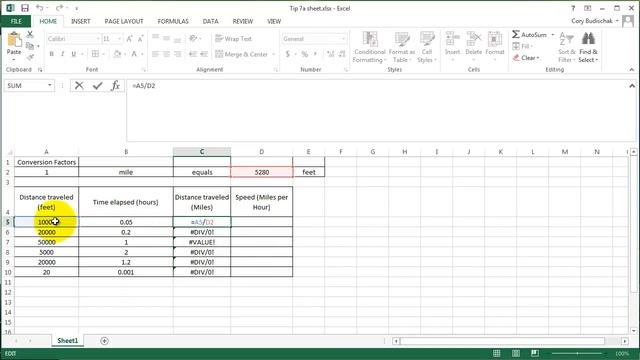Viewport: 640px width, 360px height.
Task: Collapse the ribbon arrow
Action: (632, 70)
